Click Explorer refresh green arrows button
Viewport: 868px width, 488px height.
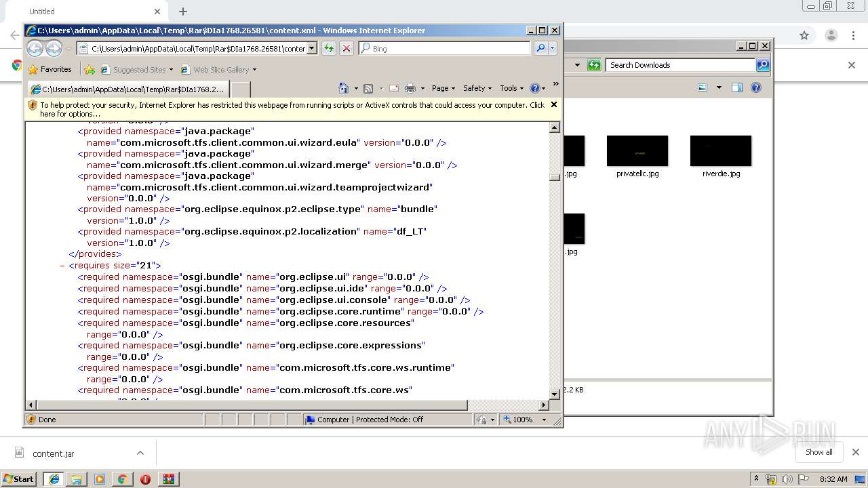pyautogui.click(x=594, y=65)
